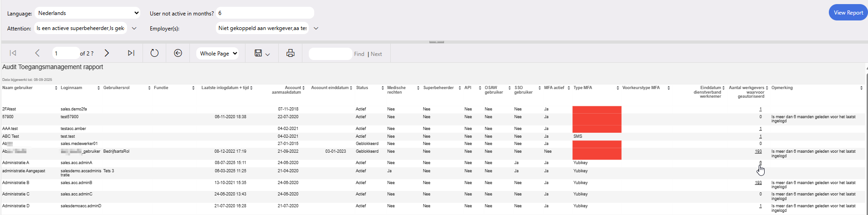Viewport: 868px width, 215px height.
Task: Click the Find link
Action: click(359, 54)
